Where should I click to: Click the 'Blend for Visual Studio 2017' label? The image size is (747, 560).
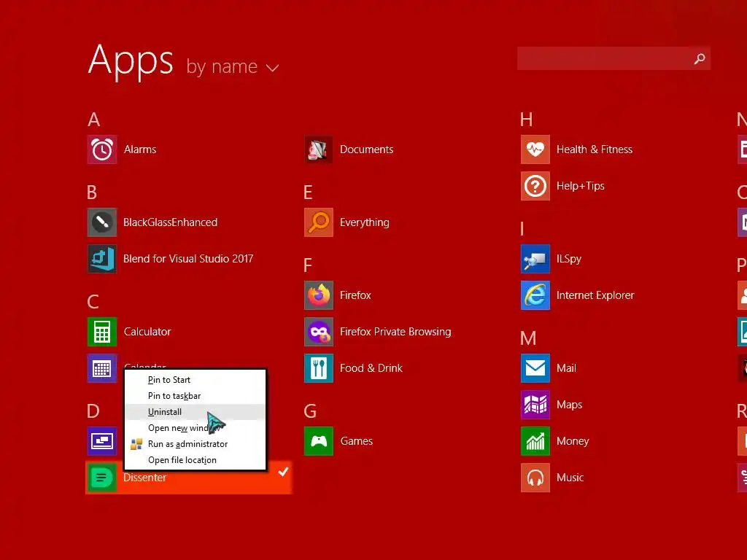tap(188, 259)
